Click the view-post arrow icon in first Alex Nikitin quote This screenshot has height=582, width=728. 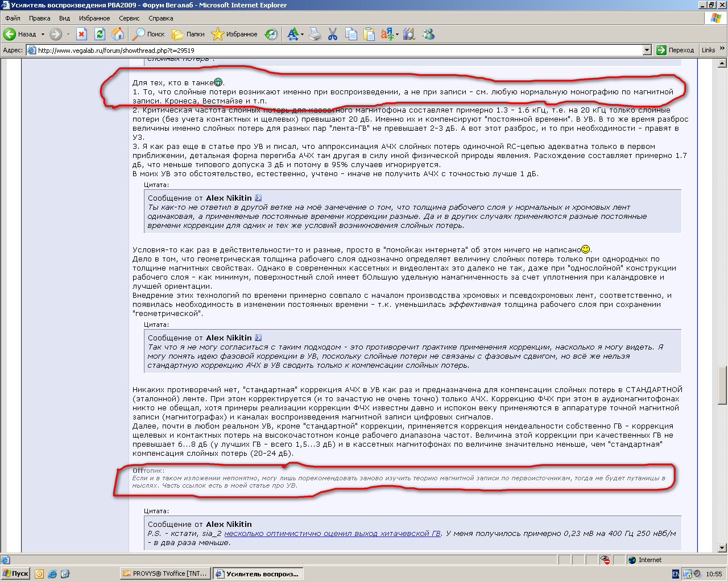258,198
